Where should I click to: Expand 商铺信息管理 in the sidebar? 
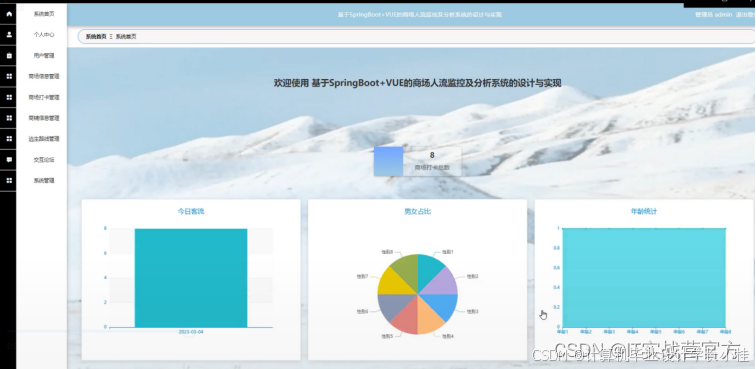point(44,118)
